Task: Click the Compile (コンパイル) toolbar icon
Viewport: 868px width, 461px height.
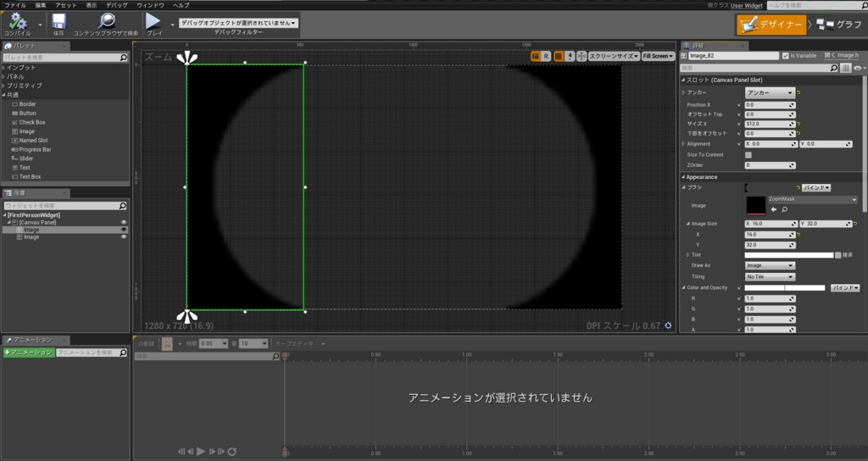Action: pos(17,21)
